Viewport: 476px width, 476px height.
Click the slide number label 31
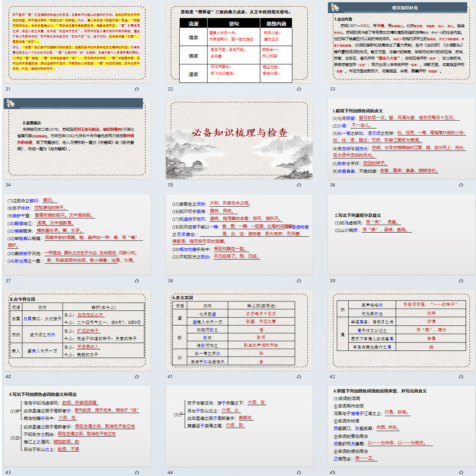tap(8, 89)
